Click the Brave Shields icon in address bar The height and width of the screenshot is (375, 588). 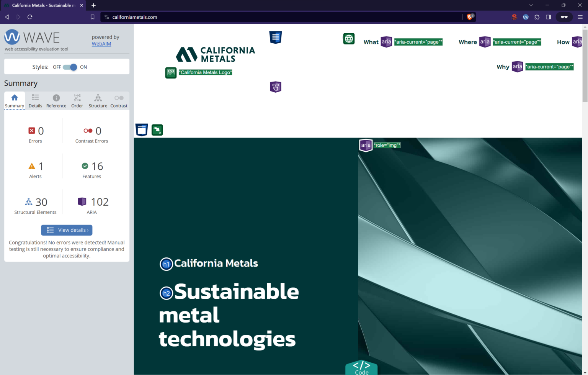470,17
